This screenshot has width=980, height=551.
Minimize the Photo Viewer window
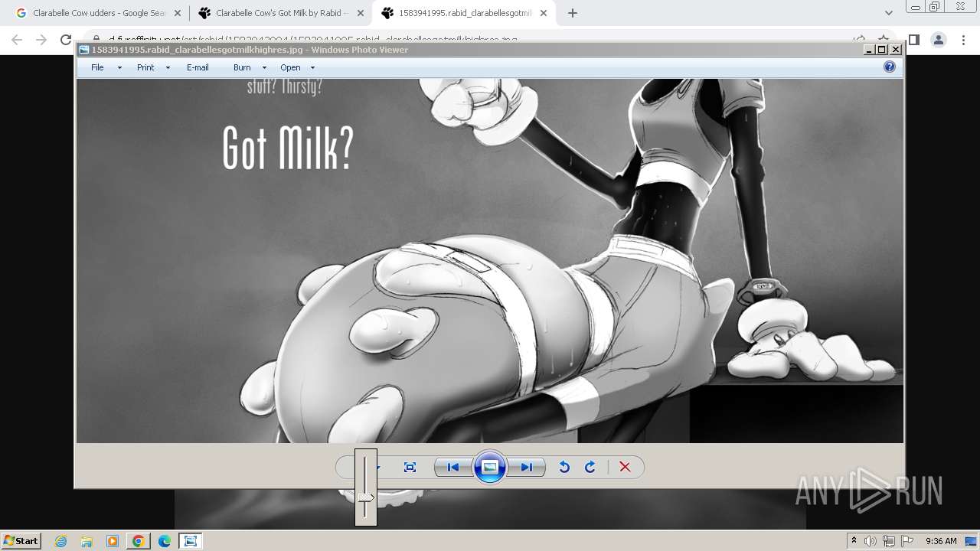click(869, 50)
